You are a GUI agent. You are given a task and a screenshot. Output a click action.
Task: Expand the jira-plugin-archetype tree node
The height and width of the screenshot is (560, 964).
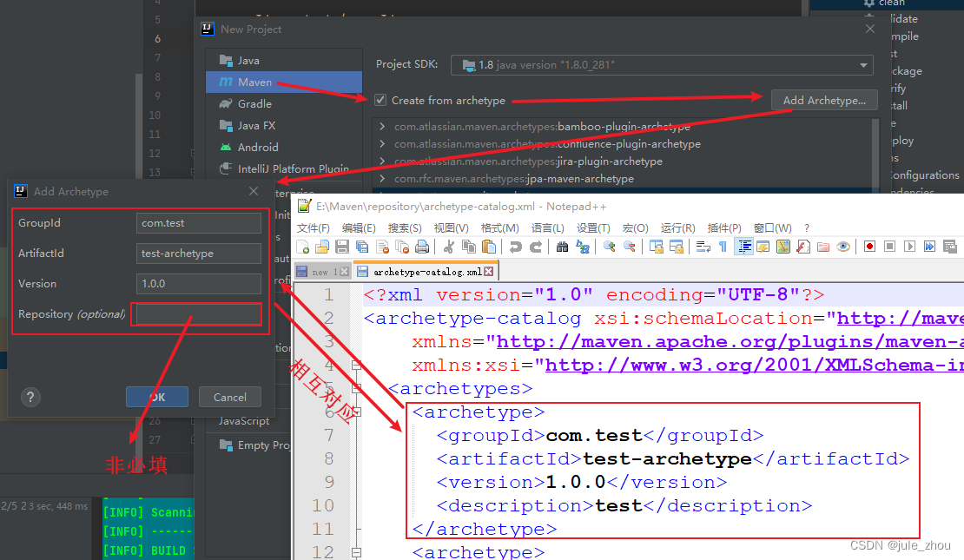point(382,161)
